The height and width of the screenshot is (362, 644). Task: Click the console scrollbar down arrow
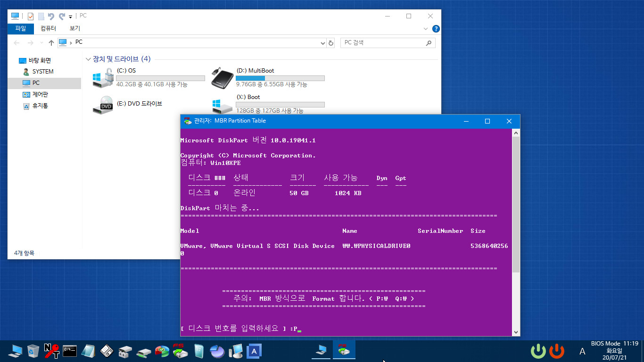pos(516,332)
